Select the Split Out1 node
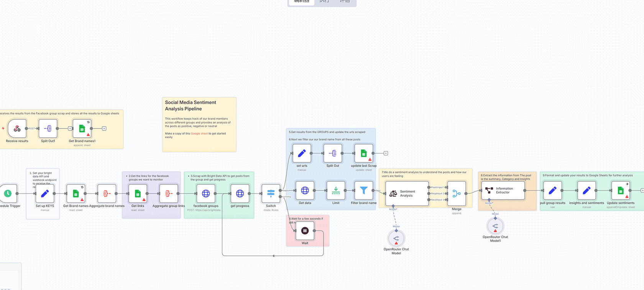This screenshot has width=644, height=290. click(48, 129)
